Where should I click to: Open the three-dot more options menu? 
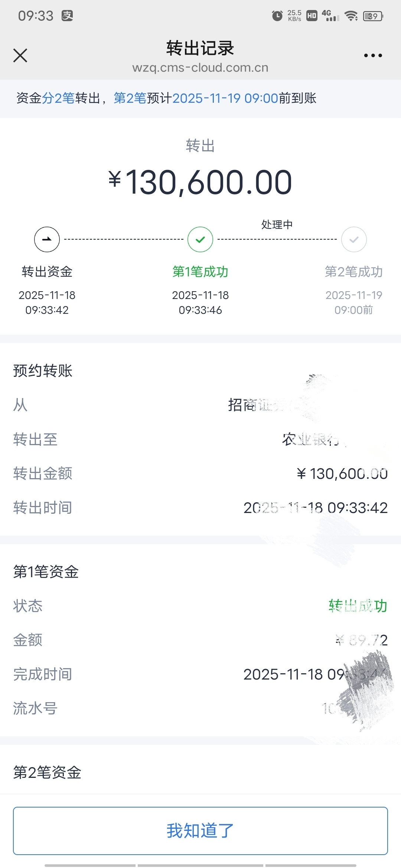[x=373, y=56]
